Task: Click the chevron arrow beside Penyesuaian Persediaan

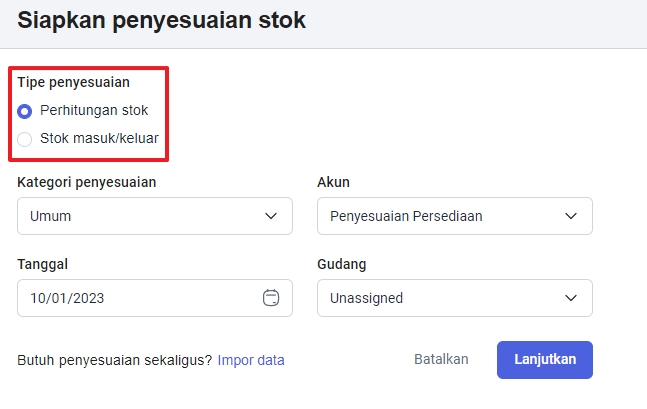Action: click(x=571, y=216)
